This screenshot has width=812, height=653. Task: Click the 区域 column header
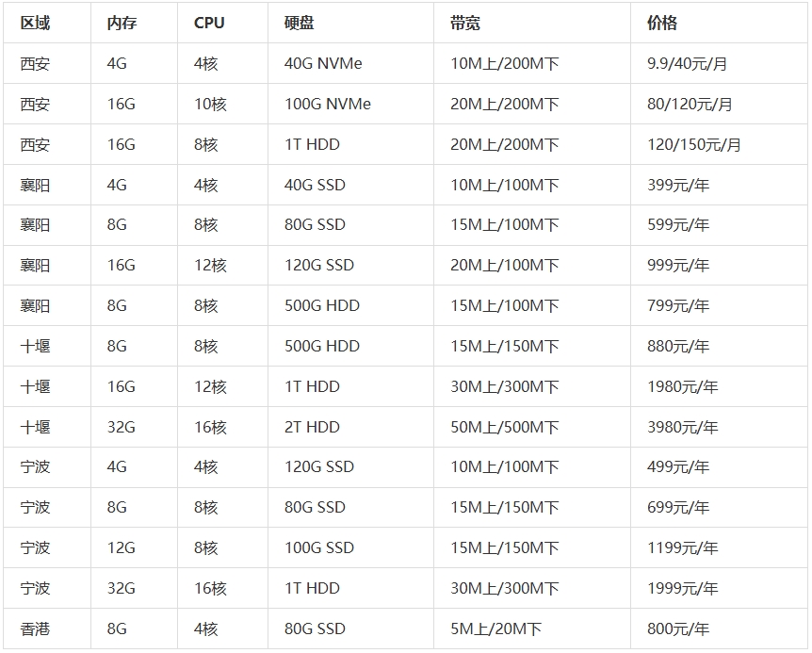[35, 23]
